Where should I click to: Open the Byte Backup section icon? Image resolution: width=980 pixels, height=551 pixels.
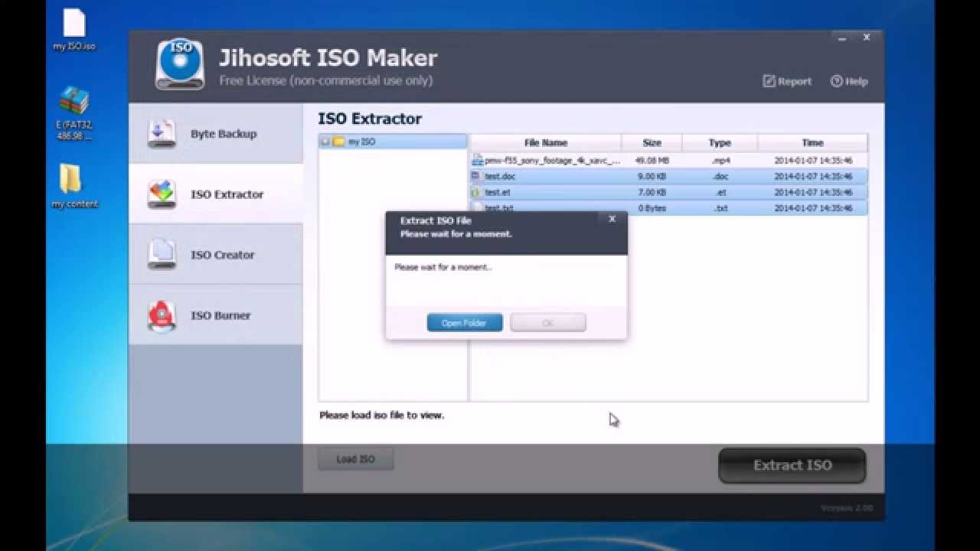162,133
